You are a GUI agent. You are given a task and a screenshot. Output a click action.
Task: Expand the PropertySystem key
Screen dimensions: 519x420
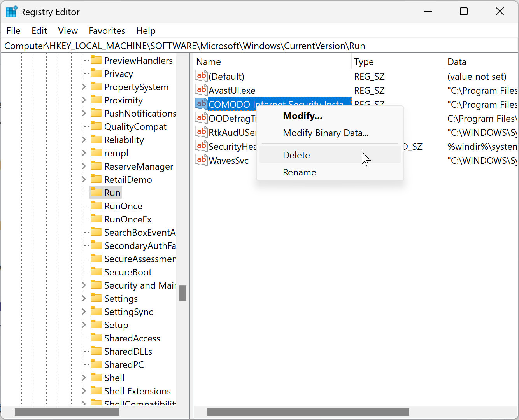(x=84, y=87)
